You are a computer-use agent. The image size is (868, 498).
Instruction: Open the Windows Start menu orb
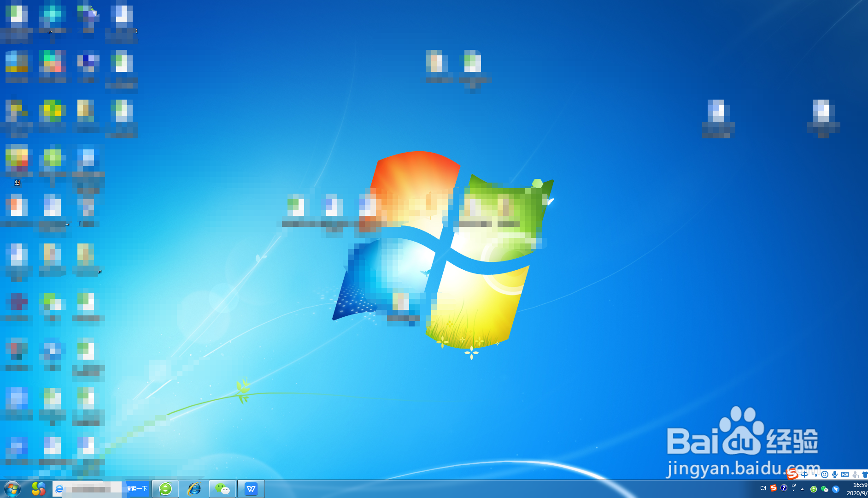coord(12,488)
